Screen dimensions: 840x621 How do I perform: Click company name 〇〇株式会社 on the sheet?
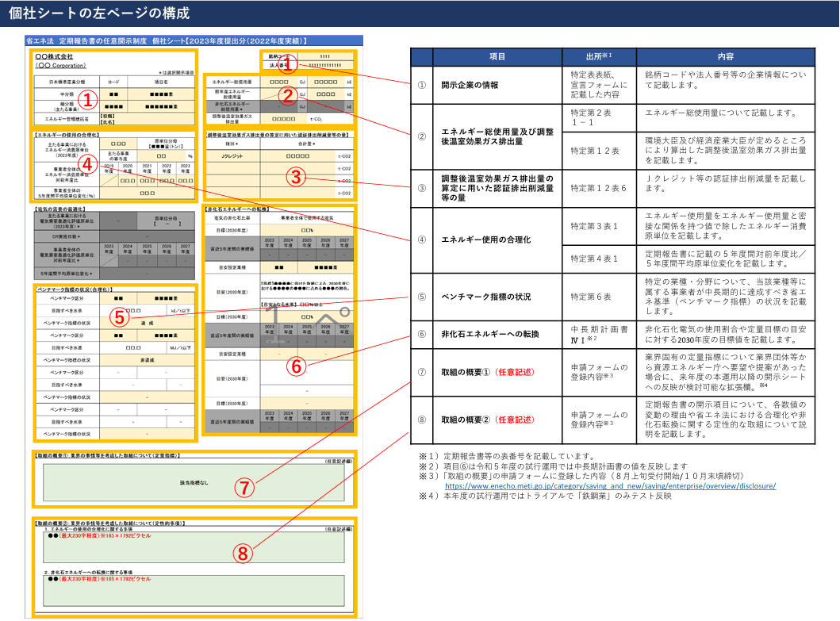point(54,56)
